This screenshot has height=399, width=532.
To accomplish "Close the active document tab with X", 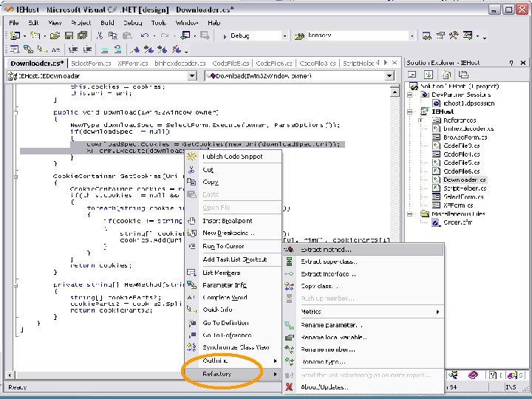I will pos(395,63).
